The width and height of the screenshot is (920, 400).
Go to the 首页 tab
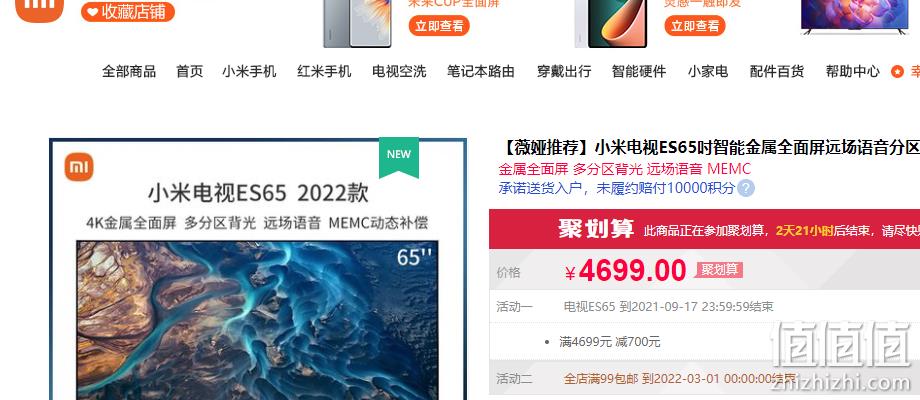coord(190,72)
